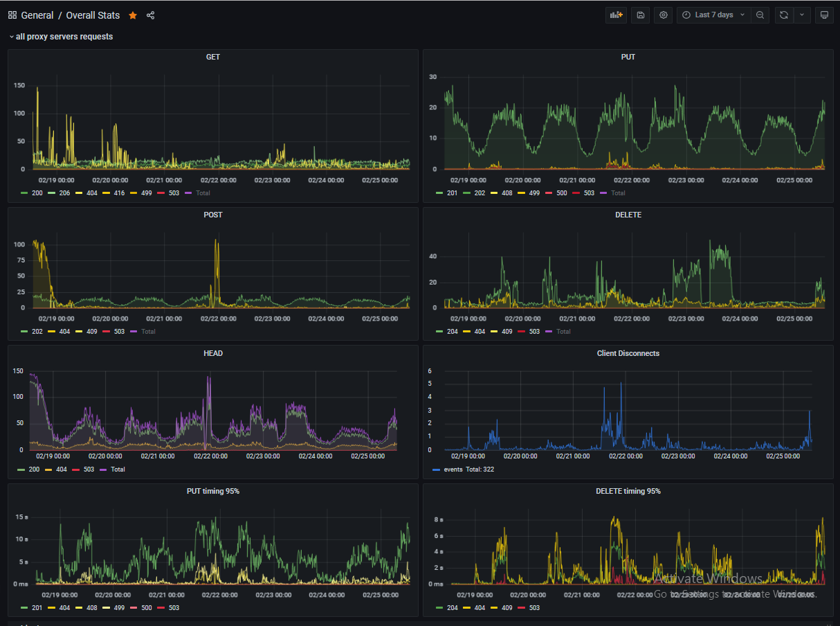Cycle view mode with the monitor icon
The width and height of the screenshot is (840, 626).
click(x=823, y=15)
